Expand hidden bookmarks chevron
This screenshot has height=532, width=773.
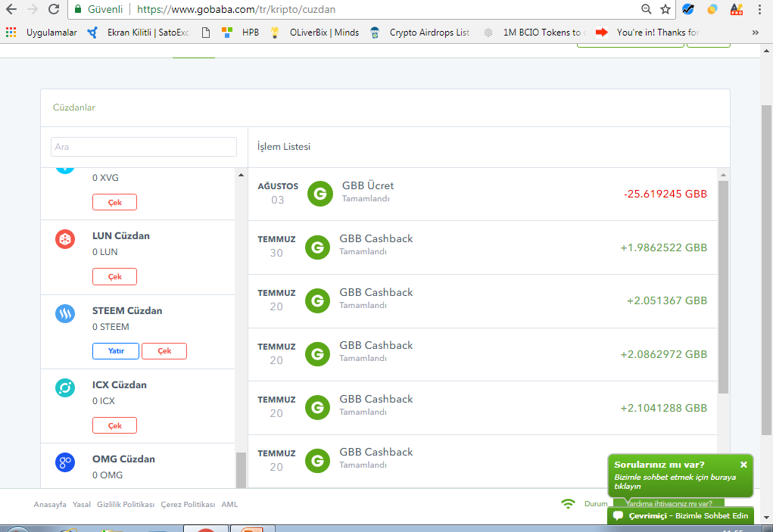(x=756, y=33)
